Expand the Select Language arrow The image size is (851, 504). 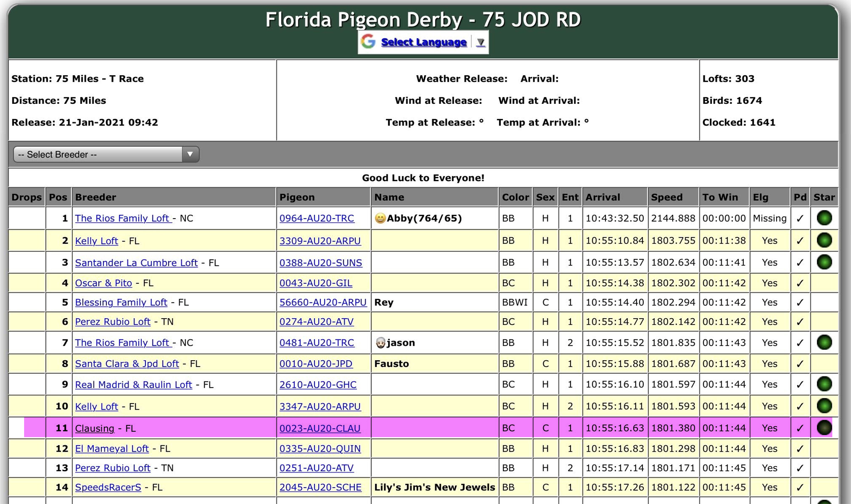point(480,42)
